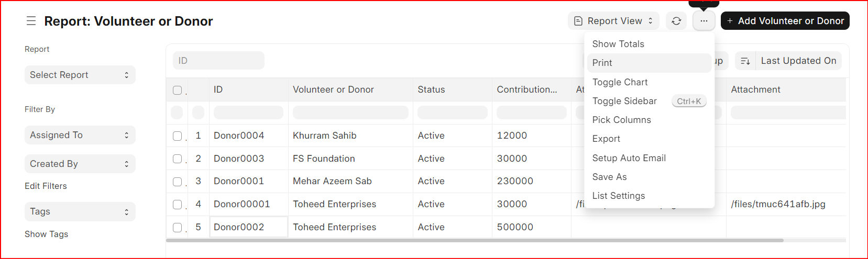The width and height of the screenshot is (868, 259).
Task: Select the checkbox for Donor0004 row
Action: [178, 136]
